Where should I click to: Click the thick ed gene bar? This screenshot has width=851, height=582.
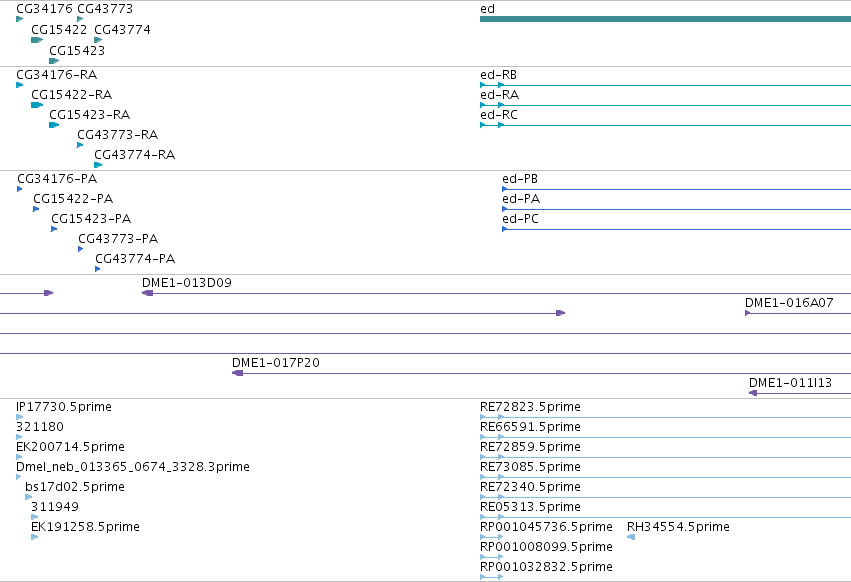tap(665, 19)
